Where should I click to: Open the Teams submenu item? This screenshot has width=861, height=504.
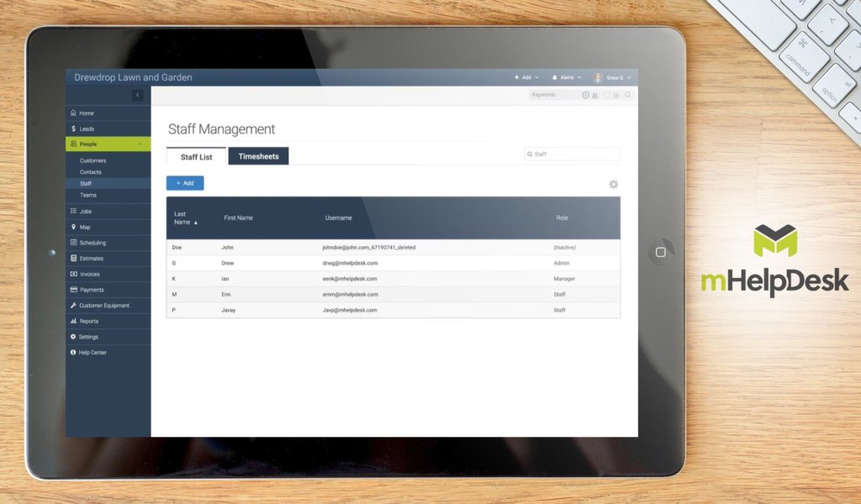point(88,195)
